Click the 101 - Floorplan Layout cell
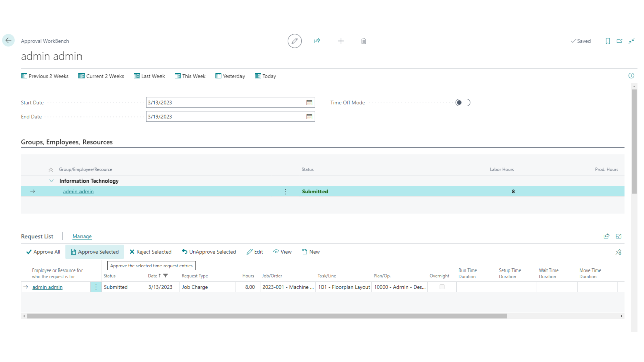644x362 pixels. [344, 287]
